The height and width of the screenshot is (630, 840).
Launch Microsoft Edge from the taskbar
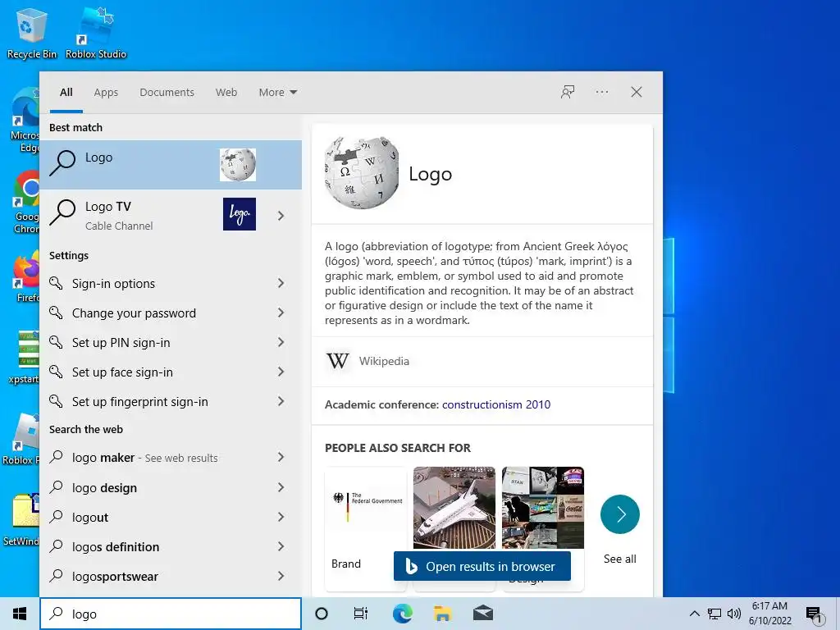click(x=402, y=614)
